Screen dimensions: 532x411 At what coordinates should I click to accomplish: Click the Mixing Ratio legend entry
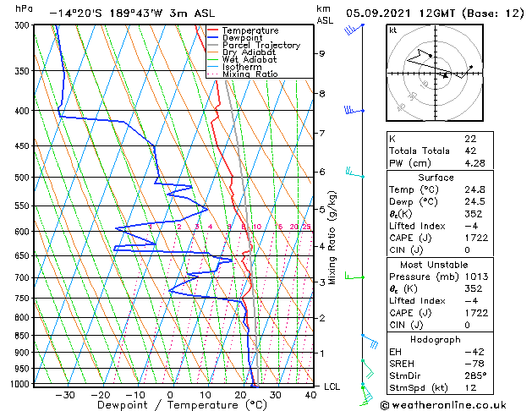point(242,74)
